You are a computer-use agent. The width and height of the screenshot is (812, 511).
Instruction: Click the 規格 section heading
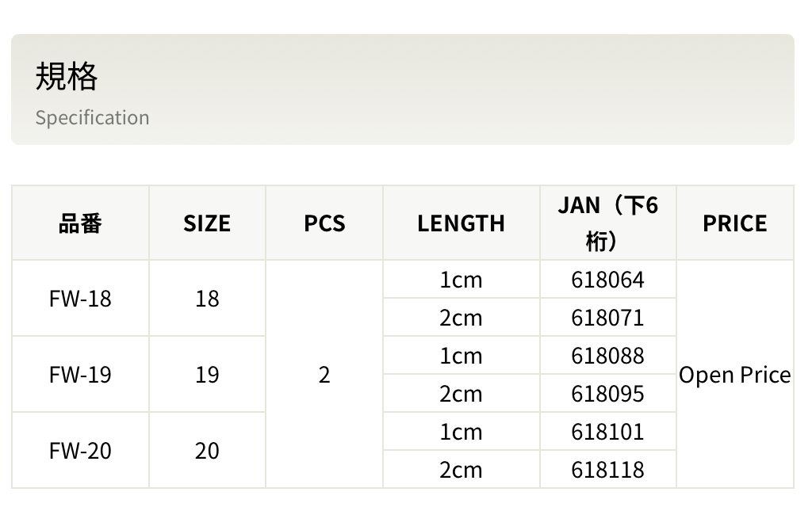67,77
